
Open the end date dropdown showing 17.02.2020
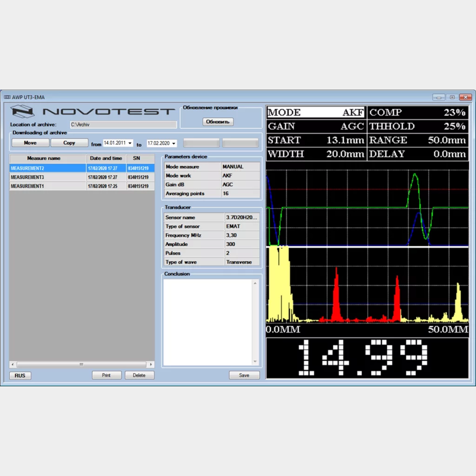[174, 143]
